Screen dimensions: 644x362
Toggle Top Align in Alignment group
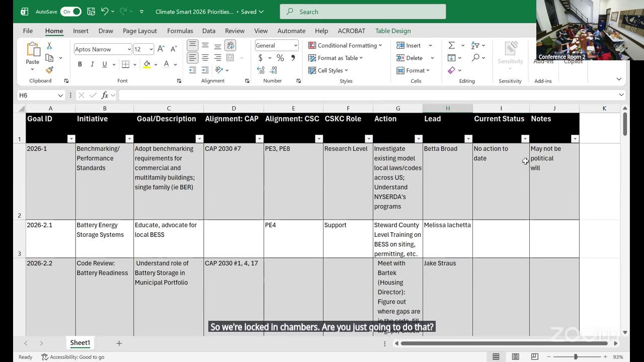click(193, 45)
